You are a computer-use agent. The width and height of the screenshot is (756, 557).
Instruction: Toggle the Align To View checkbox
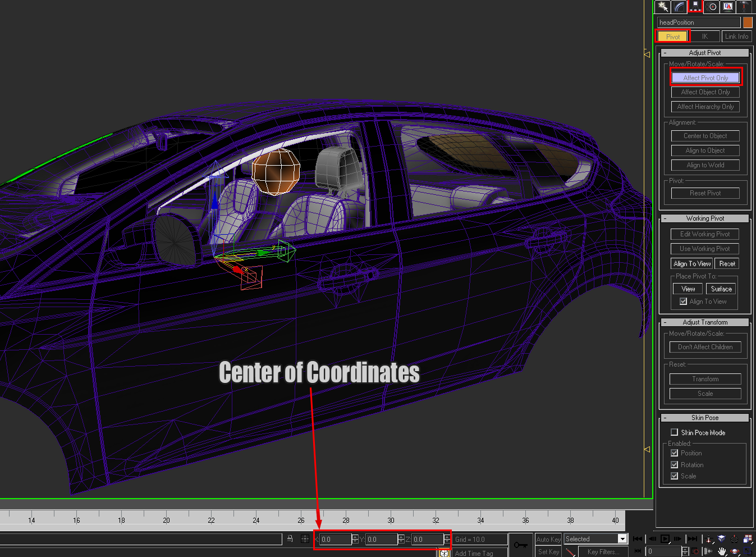(x=683, y=302)
